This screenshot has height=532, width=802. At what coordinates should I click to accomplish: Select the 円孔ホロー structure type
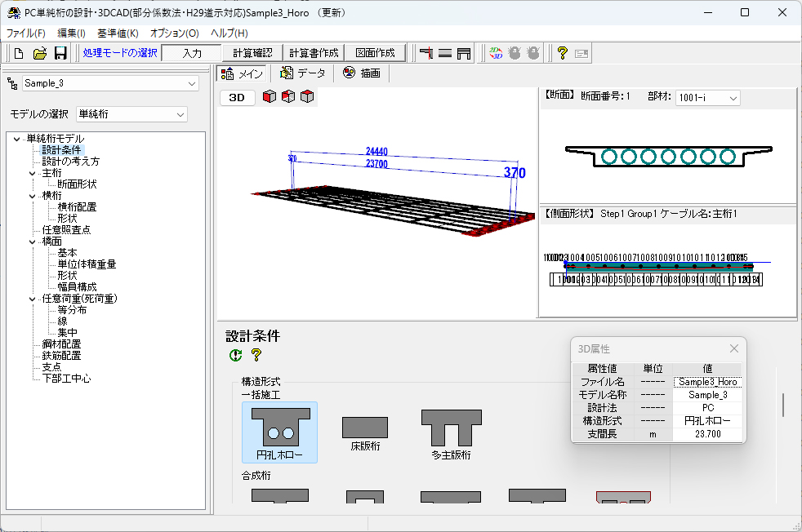(279, 432)
